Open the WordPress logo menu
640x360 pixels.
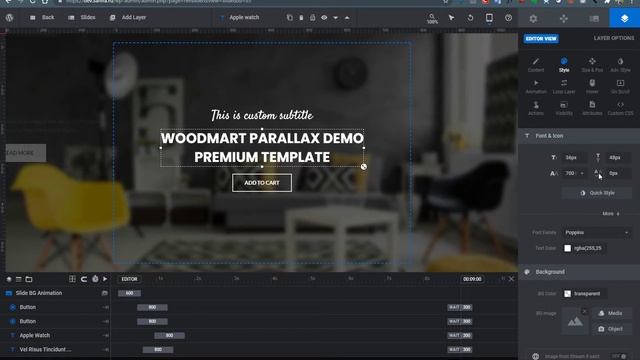[9, 18]
